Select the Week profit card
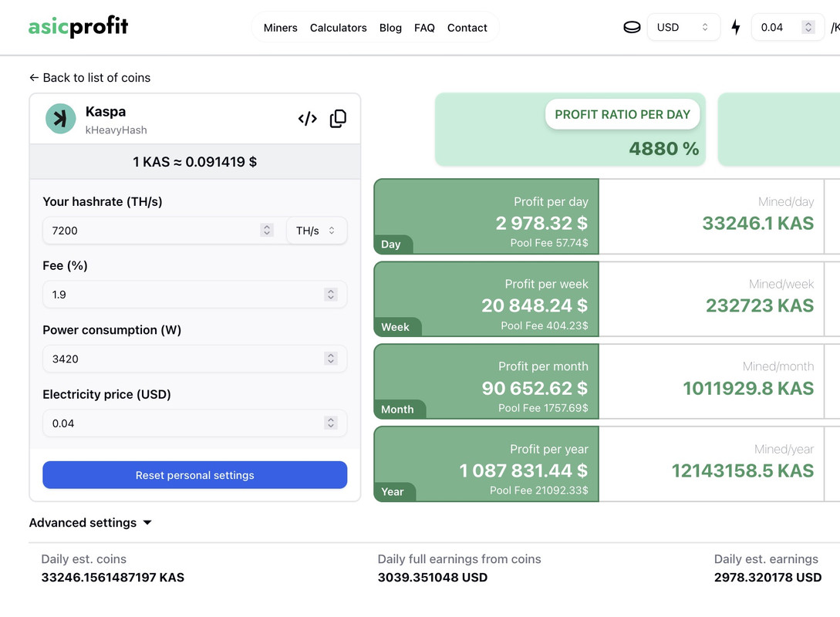 point(487,299)
